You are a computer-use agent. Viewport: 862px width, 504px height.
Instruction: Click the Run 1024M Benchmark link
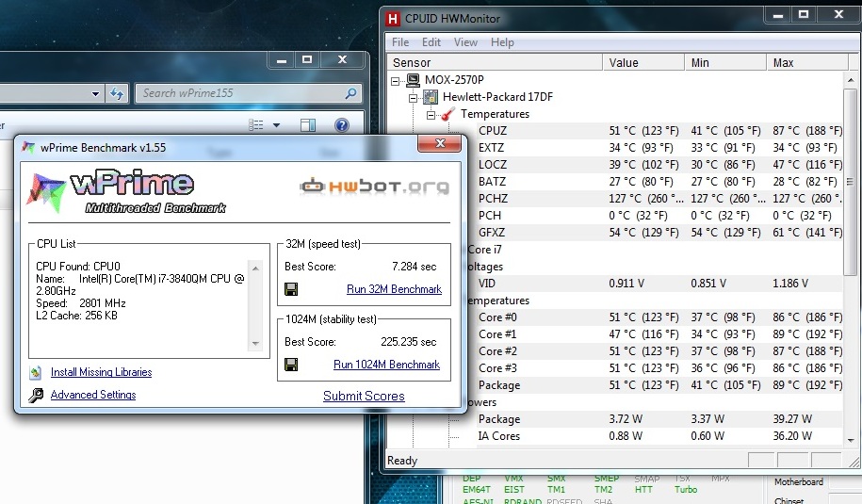coord(386,365)
